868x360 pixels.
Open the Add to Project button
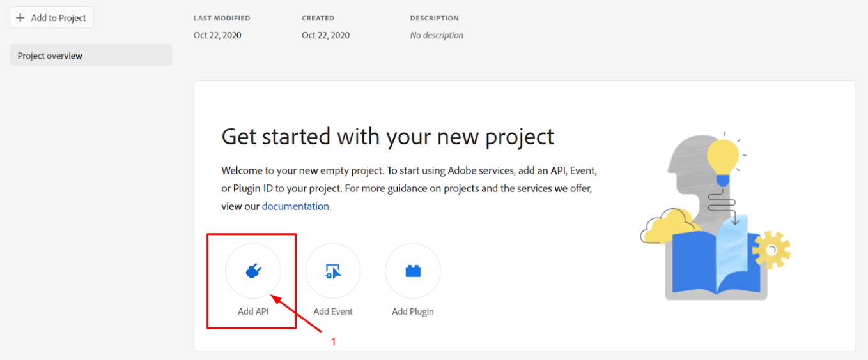(x=52, y=18)
